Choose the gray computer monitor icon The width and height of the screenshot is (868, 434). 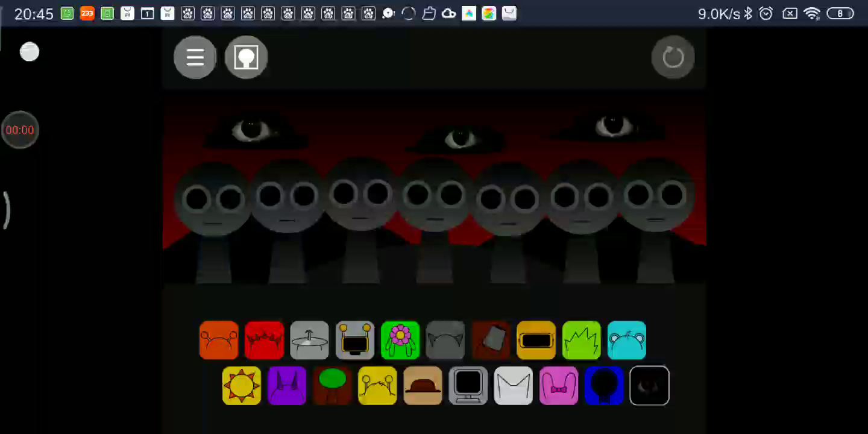[x=468, y=386]
